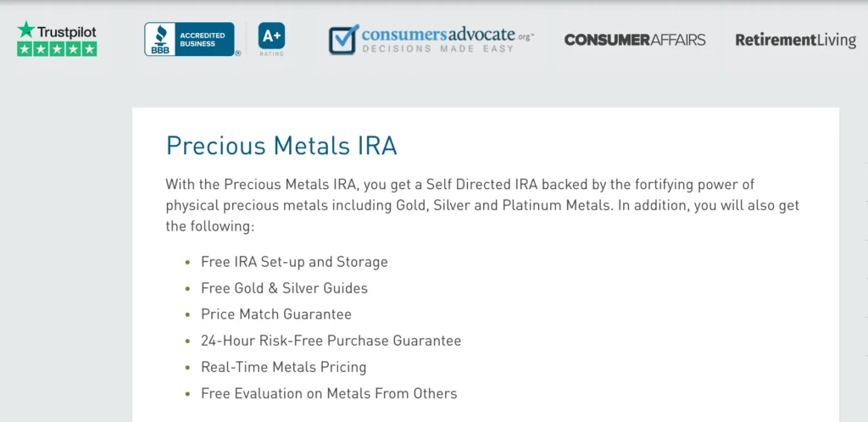The width and height of the screenshot is (868, 422).
Task: Click the intro paragraph about Self Directed IRA
Action: coord(482,205)
